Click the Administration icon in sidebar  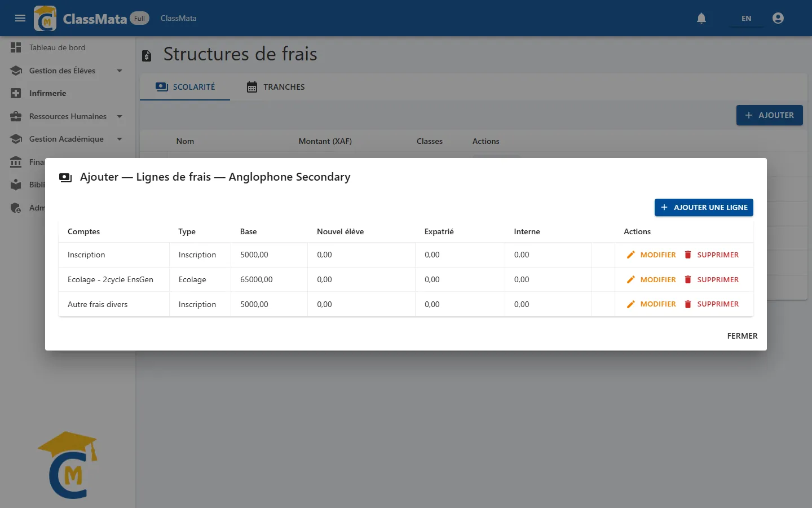coord(16,208)
